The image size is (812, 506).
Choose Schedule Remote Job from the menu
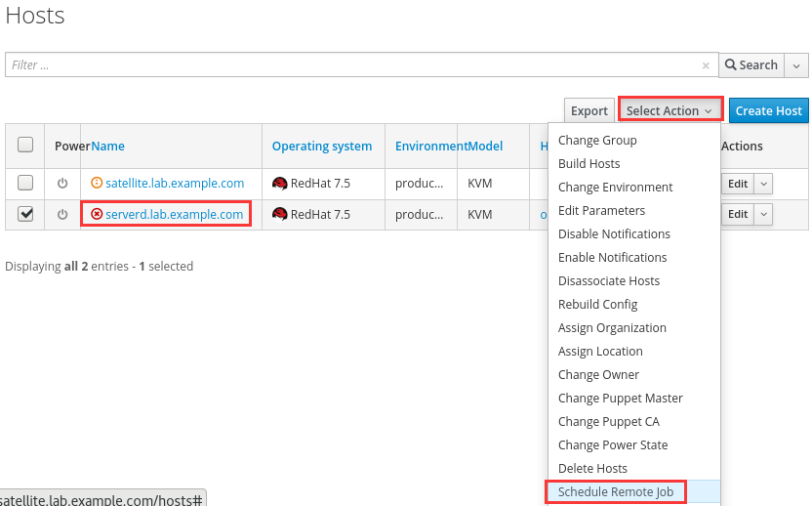pyautogui.click(x=616, y=492)
